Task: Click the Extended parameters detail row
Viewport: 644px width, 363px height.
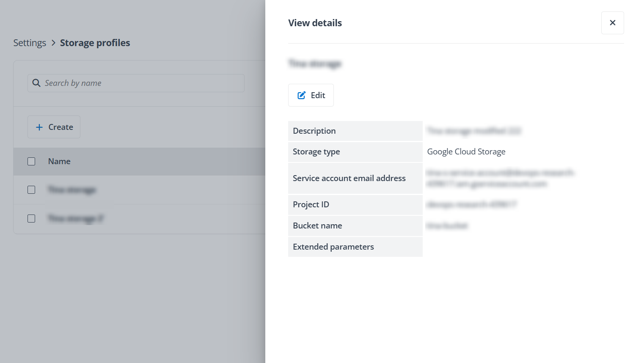Action: pyautogui.click(x=333, y=247)
